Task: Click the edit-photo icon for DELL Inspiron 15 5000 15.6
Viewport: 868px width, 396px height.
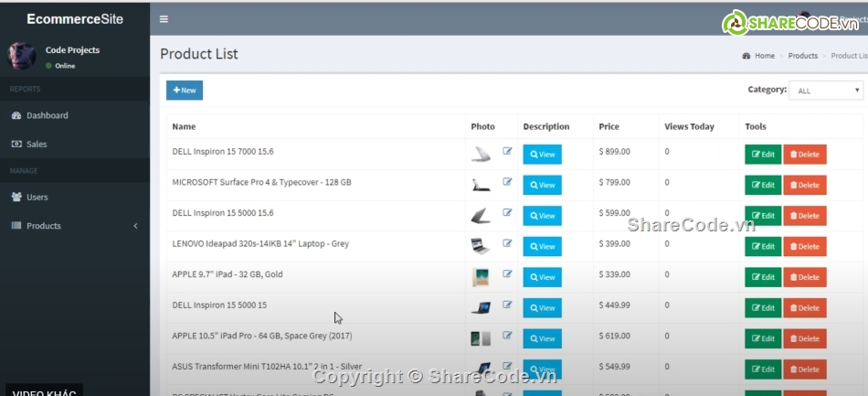Action: [507, 212]
